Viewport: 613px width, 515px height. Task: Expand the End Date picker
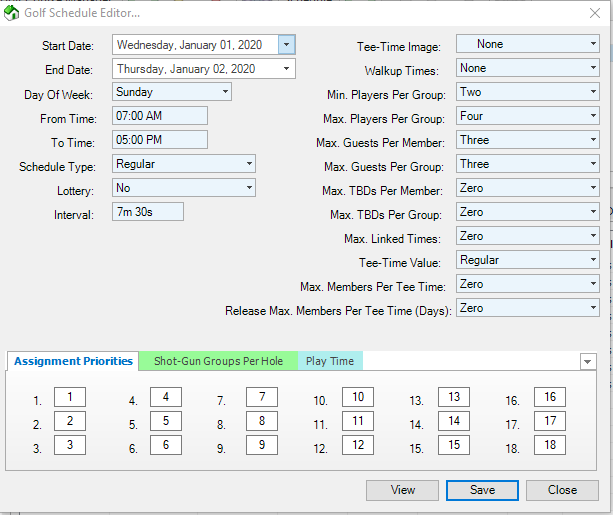click(287, 68)
